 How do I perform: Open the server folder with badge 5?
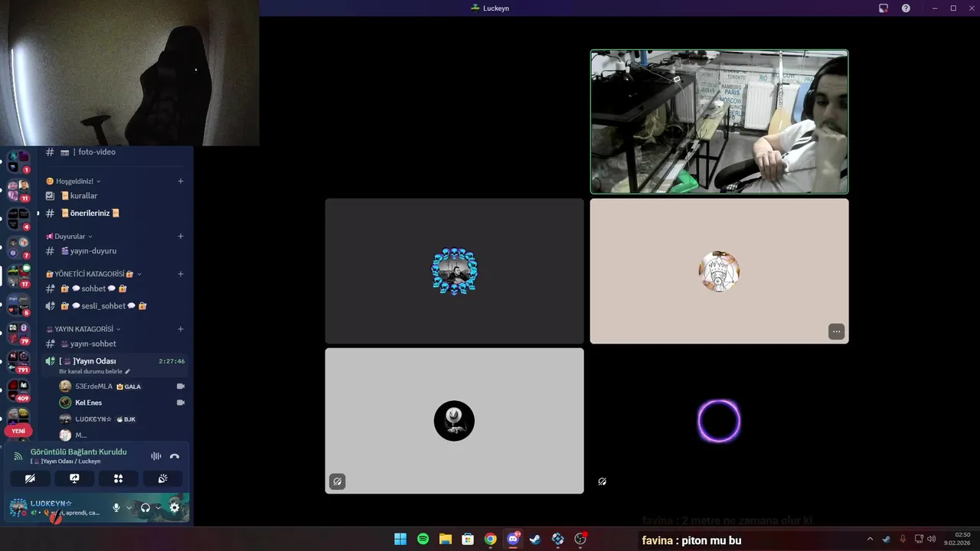tap(18, 304)
